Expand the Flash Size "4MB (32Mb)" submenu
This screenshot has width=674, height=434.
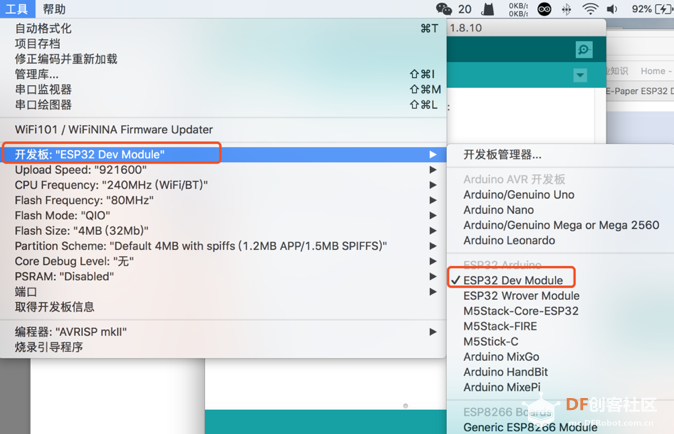(x=223, y=231)
